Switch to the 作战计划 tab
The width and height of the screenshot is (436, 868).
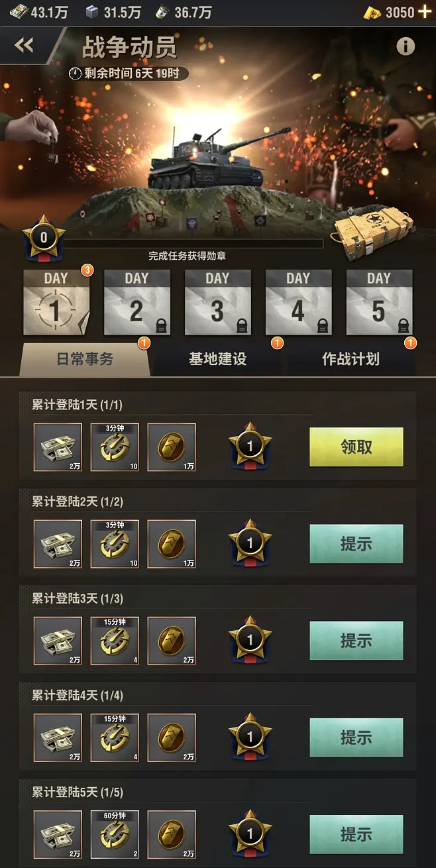tap(351, 359)
